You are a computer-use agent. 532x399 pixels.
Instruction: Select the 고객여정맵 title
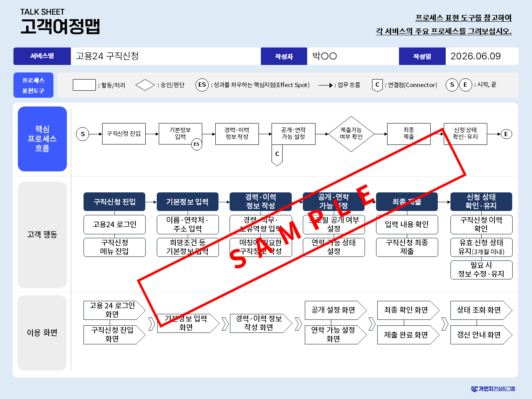click(x=60, y=27)
